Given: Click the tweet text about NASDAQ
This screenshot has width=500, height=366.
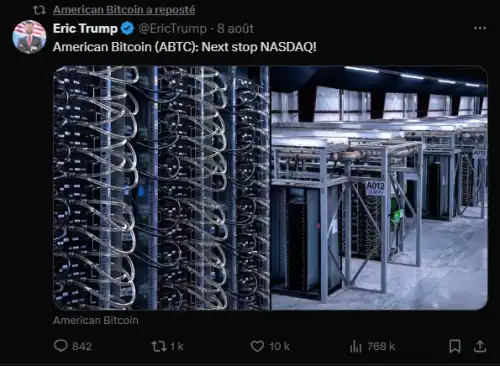Looking at the screenshot, I should pos(184,47).
